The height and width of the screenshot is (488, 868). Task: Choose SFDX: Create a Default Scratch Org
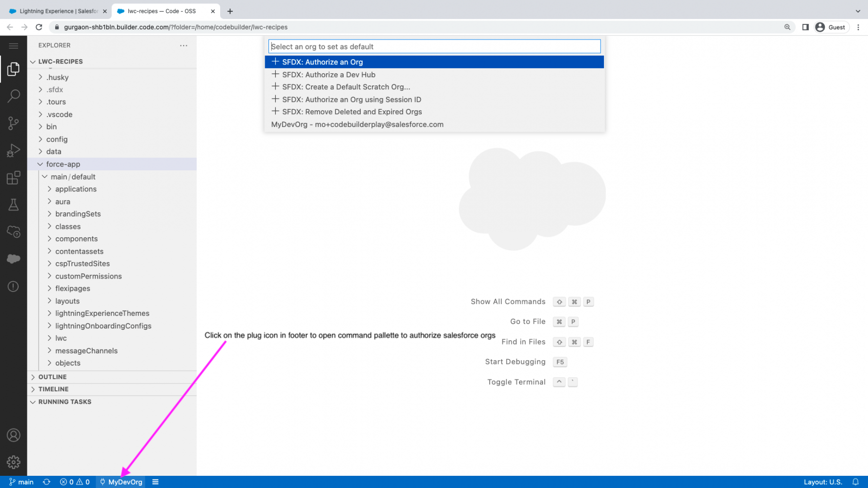click(434, 87)
